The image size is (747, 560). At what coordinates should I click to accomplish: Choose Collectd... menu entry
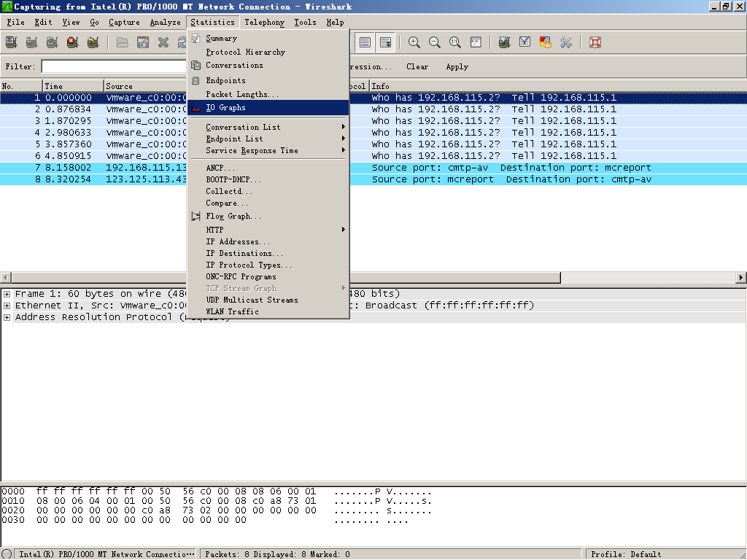(268, 192)
